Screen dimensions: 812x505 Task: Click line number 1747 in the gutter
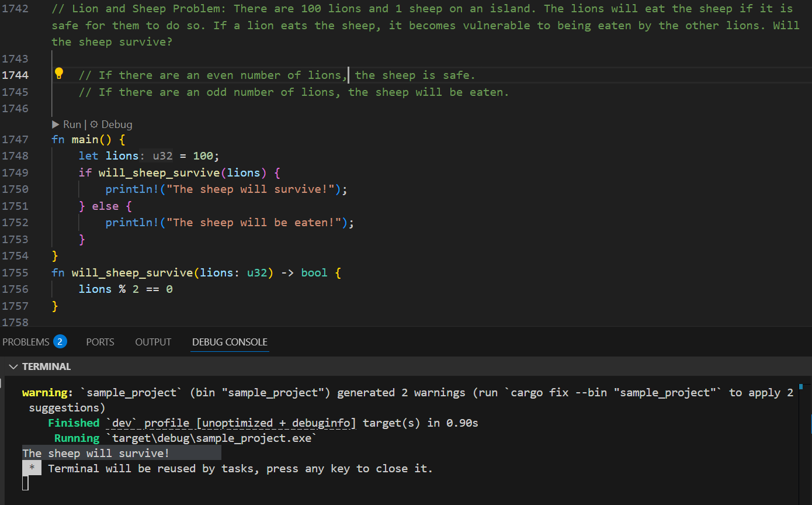[15, 139]
